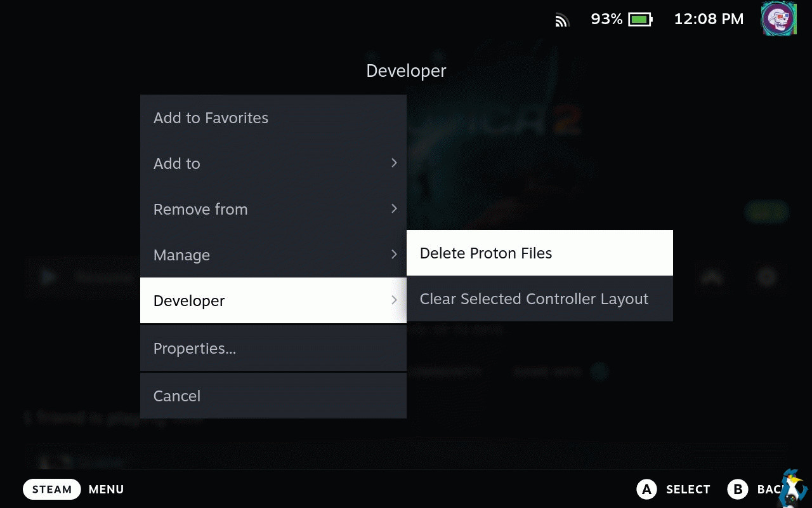Click the battery status icon
The width and height of the screenshot is (812, 508).
coord(640,20)
